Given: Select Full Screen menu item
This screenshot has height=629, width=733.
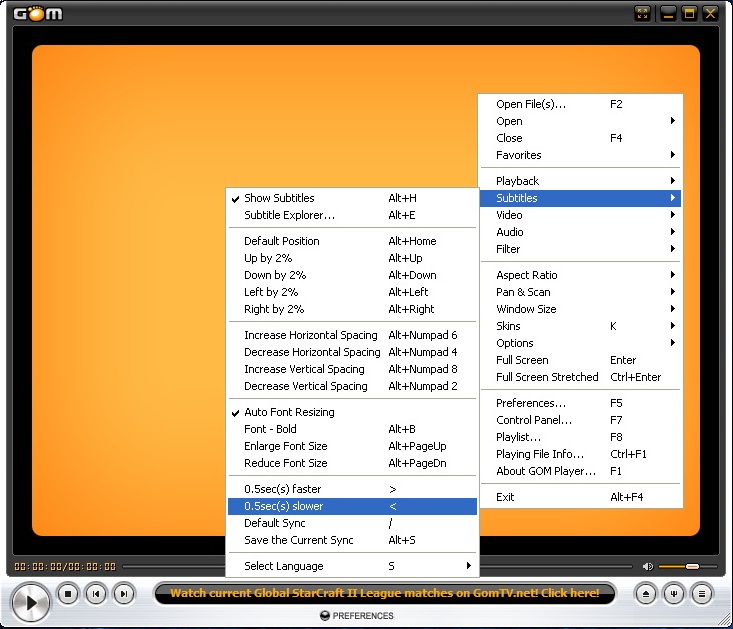Looking at the screenshot, I should tap(580, 360).
